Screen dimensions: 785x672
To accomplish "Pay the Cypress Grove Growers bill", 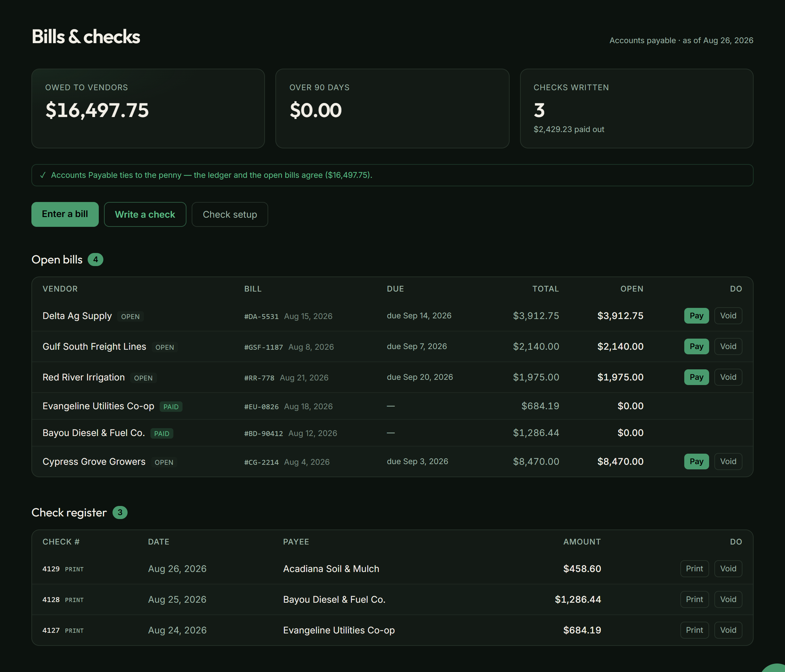I will point(696,462).
